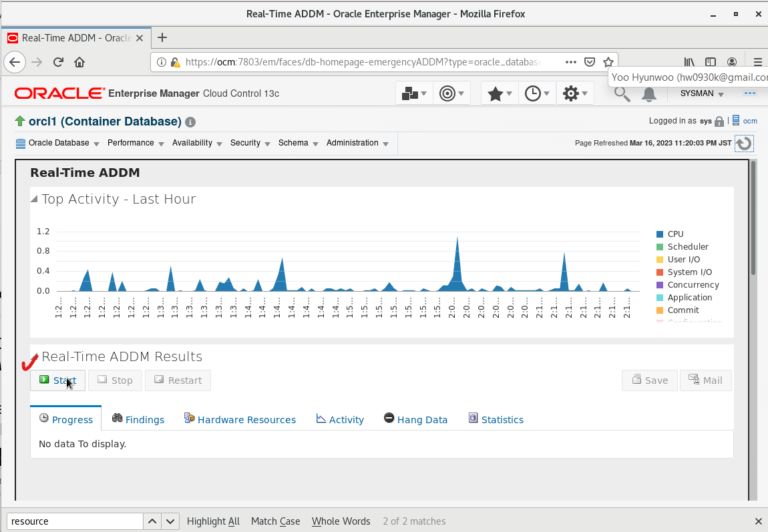768x532 pixels.
Task: Start Real-Time ADDM analysis
Action: (58, 380)
